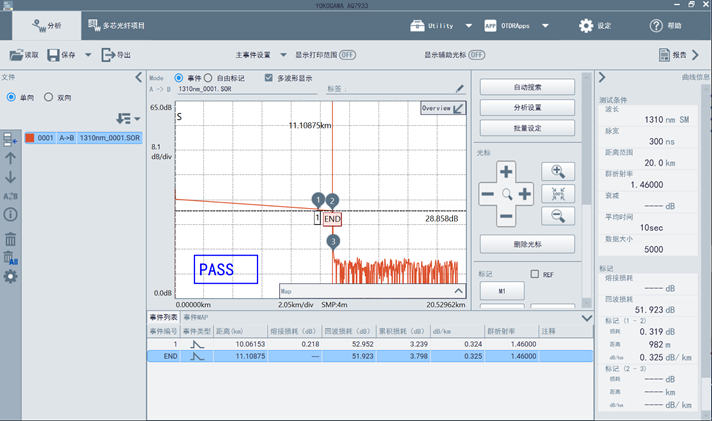The image size is (712, 421).
Task: Toggle the 多波形显示 checkbox
Action: pos(268,77)
